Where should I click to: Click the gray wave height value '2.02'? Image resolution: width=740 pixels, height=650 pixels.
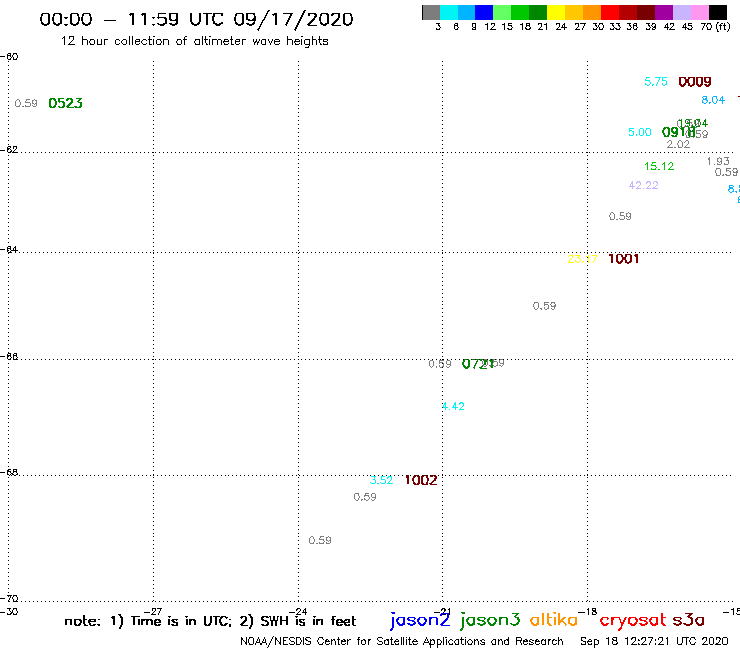678,144
